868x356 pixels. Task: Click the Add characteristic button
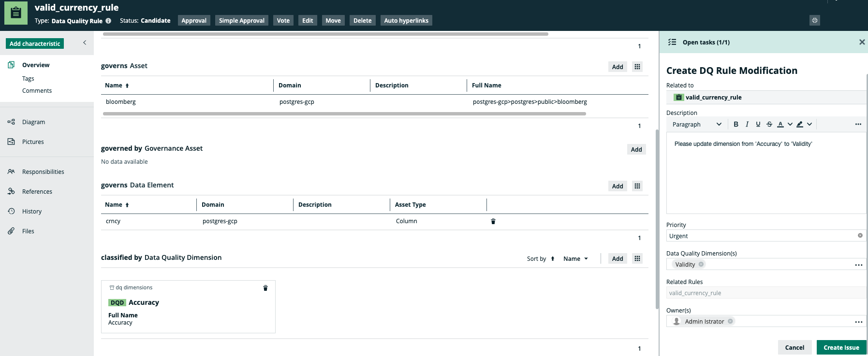[35, 43]
